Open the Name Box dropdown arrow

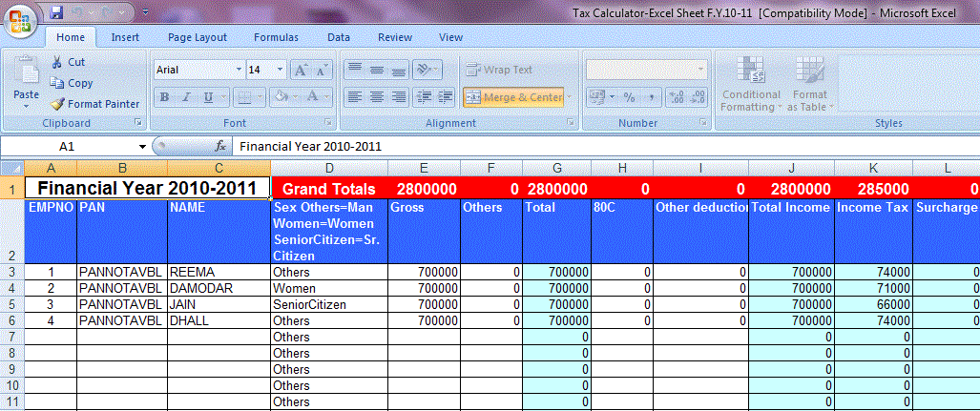[142, 147]
